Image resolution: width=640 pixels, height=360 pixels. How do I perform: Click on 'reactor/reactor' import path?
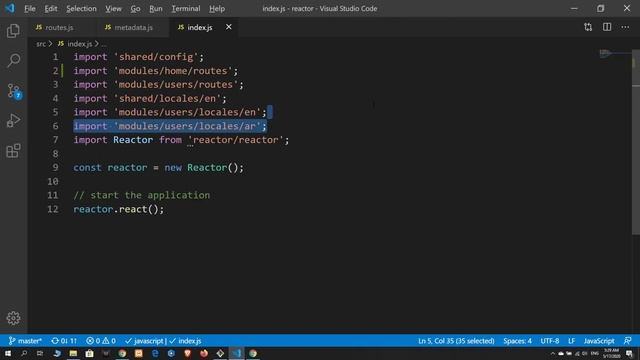pyautogui.click(x=236, y=140)
